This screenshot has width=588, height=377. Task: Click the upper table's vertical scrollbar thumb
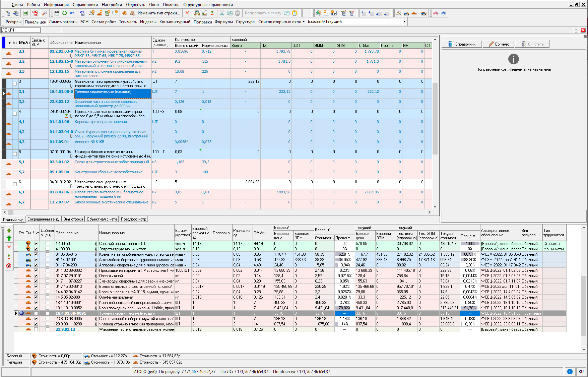click(x=435, y=118)
